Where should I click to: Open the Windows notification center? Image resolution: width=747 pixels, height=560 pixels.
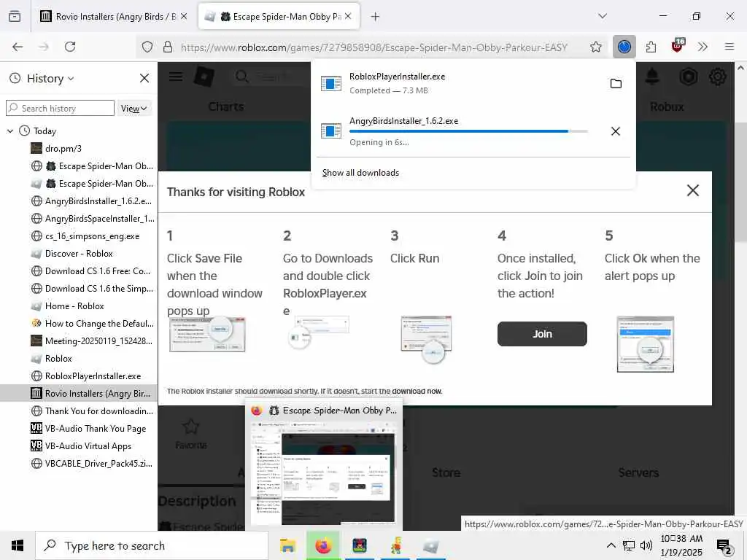pyautogui.click(x=724, y=547)
